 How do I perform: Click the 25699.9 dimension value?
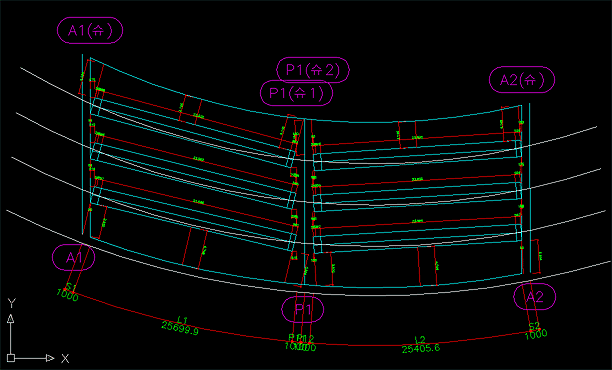point(180,329)
